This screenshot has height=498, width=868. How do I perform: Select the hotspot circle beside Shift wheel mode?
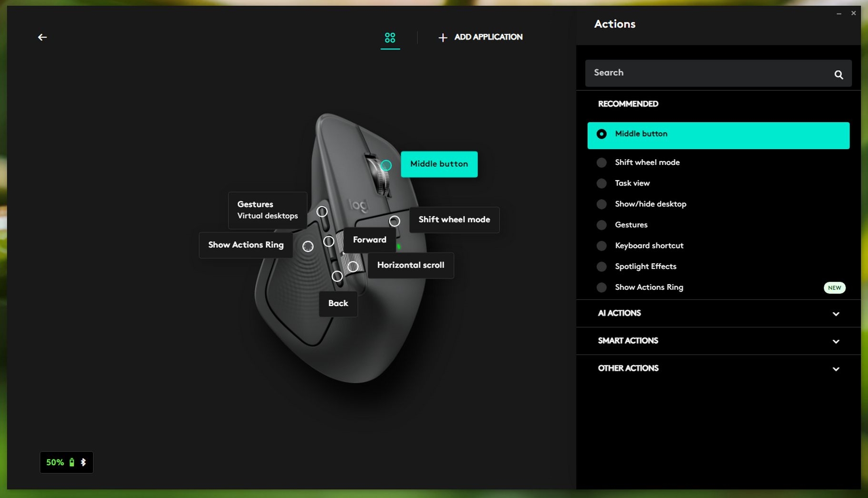(x=394, y=221)
